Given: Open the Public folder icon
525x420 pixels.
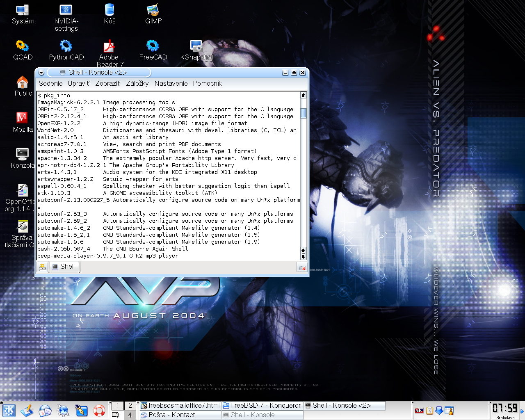Looking at the screenshot, I should point(23,87).
